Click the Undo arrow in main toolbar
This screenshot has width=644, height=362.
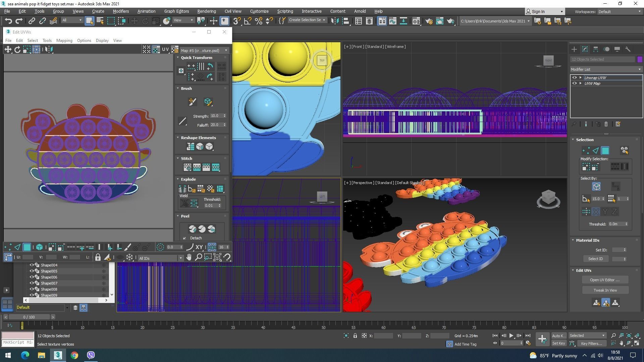click(x=8, y=21)
